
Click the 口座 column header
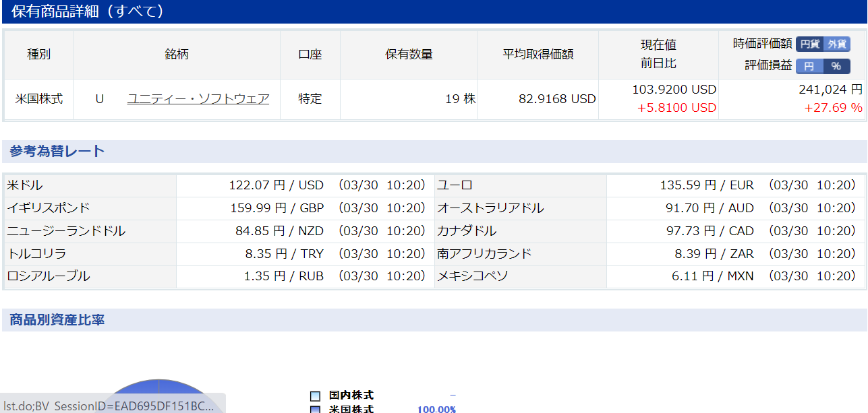[x=310, y=55]
